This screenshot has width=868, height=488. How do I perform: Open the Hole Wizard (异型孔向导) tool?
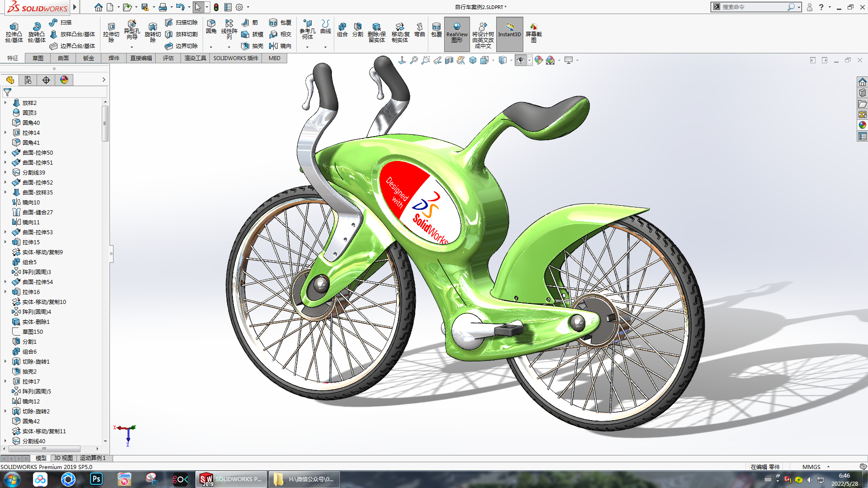click(x=132, y=29)
